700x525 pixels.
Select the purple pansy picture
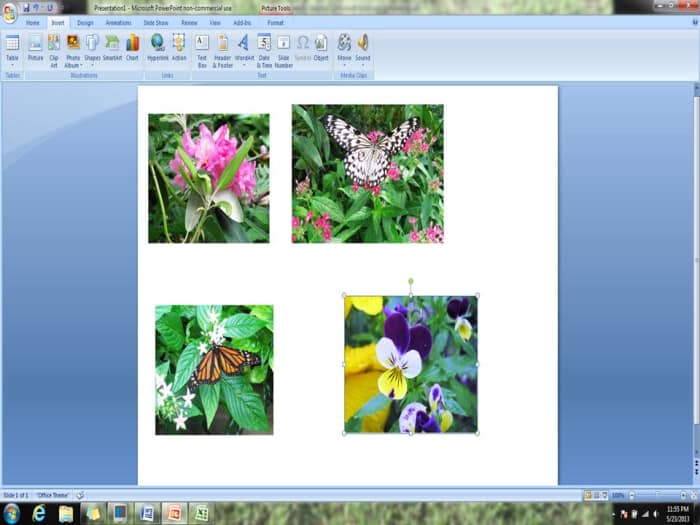tap(411, 364)
